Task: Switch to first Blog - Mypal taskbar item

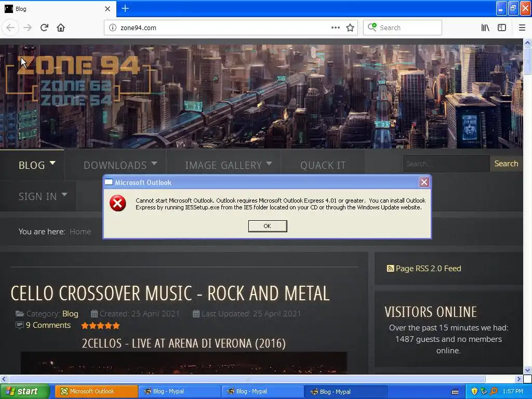Action: (x=180, y=391)
